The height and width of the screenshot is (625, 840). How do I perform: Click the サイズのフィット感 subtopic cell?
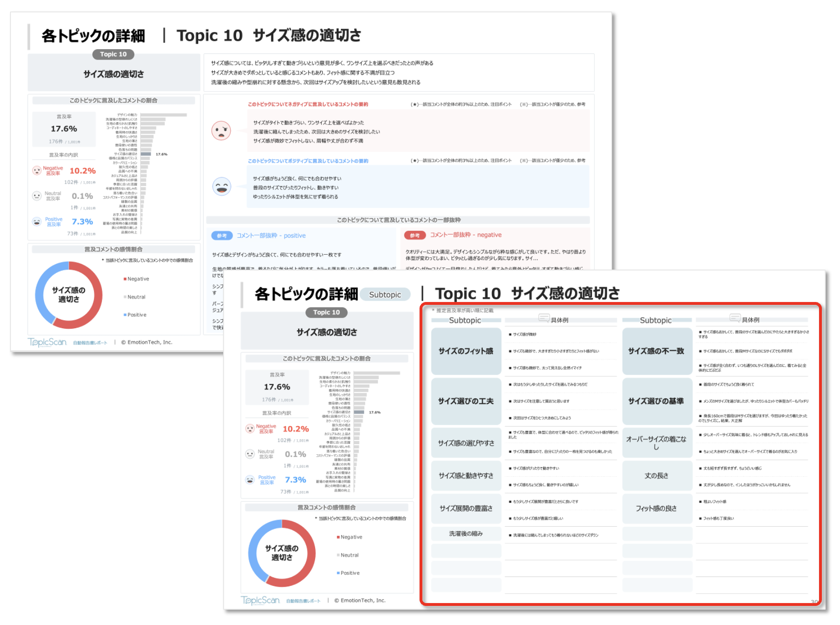(x=466, y=351)
